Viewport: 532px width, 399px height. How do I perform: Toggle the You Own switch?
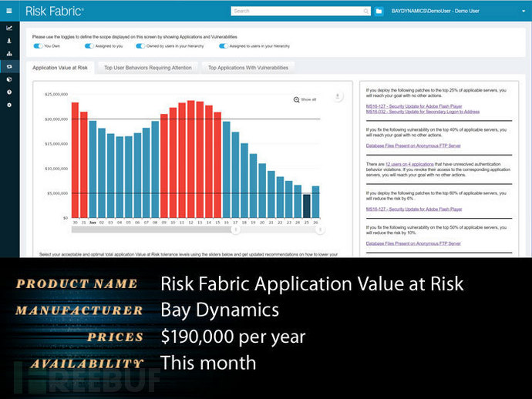click(x=38, y=46)
